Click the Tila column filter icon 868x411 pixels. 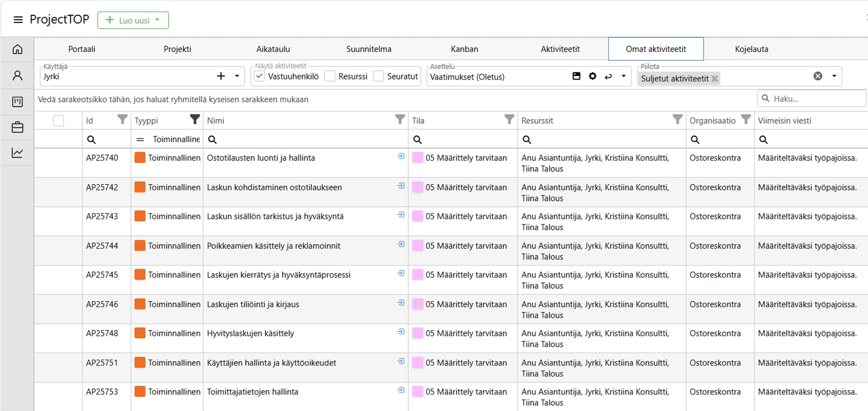point(509,120)
